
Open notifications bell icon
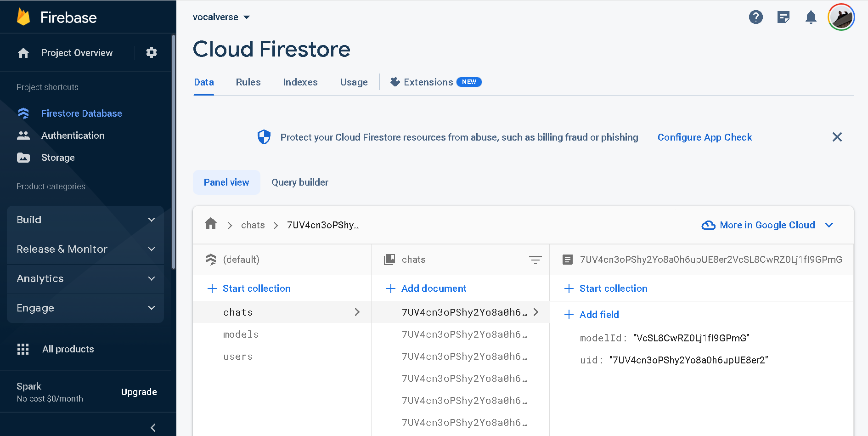coord(811,17)
